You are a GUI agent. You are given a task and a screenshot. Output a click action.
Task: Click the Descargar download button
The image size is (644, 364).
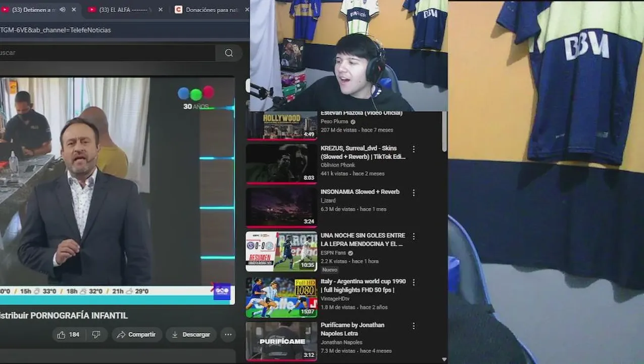pyautogui.click(x=191, y=335)
